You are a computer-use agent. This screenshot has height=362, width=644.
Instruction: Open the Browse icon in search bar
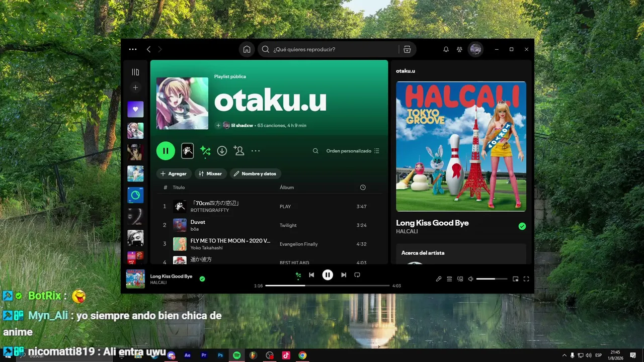tap(408, 49)
